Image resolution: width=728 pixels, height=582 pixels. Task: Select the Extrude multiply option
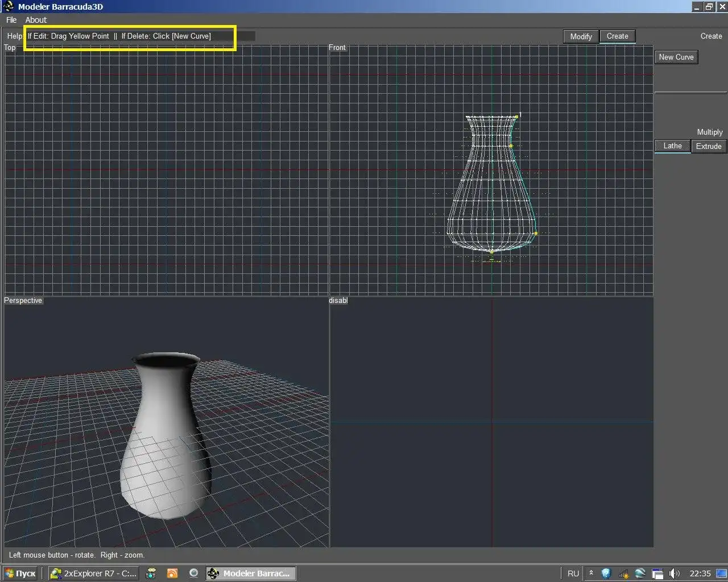tap(709, 146)
